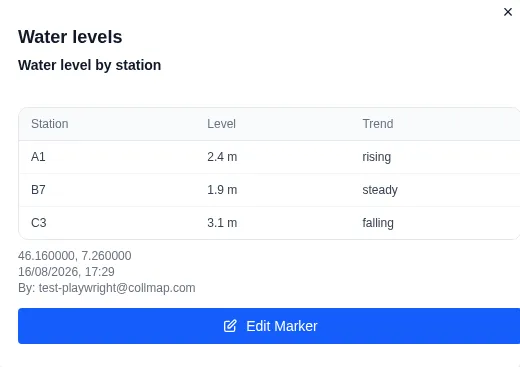Viewport: 520px width, 367px height.
Task: Click station cell A1
Action: [x=38, y=157]
